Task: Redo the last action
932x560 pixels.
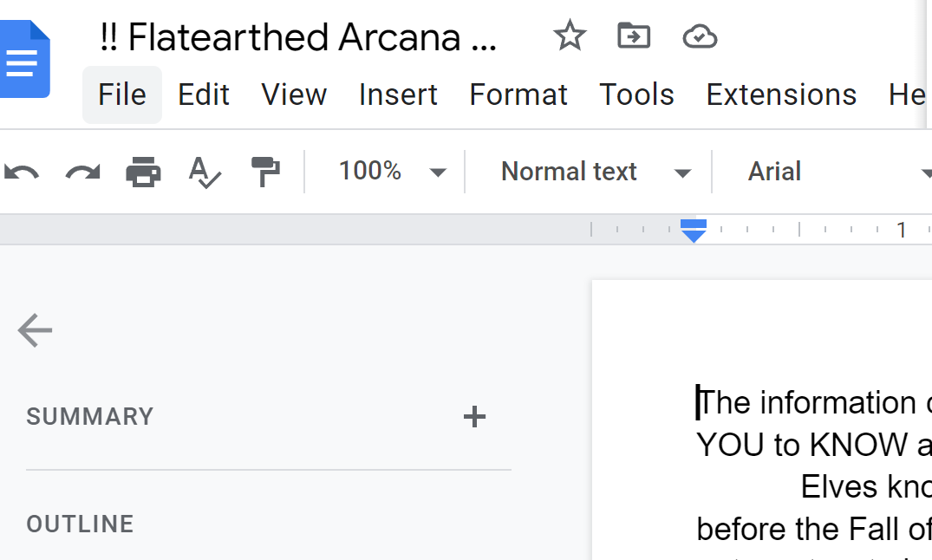Action: point(82,173)
